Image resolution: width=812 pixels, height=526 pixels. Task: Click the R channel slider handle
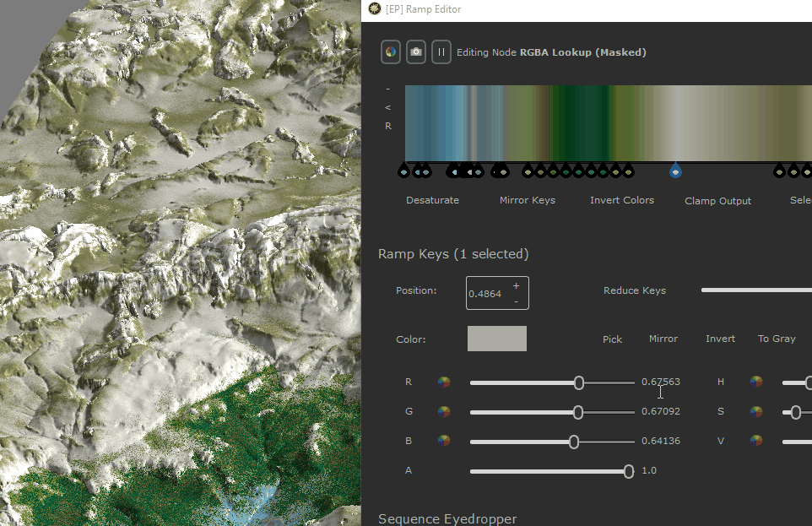pos(579,382)
